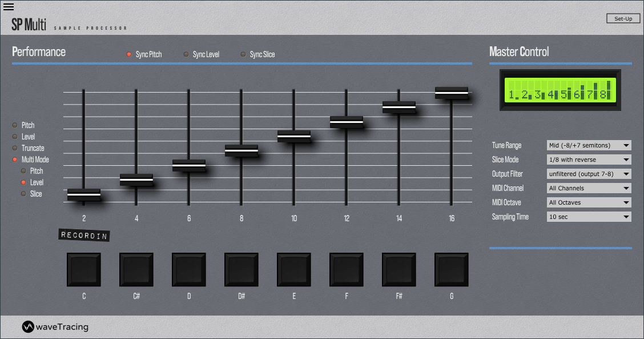
Task: Click the green LCD level display
Action: [560, 90]
